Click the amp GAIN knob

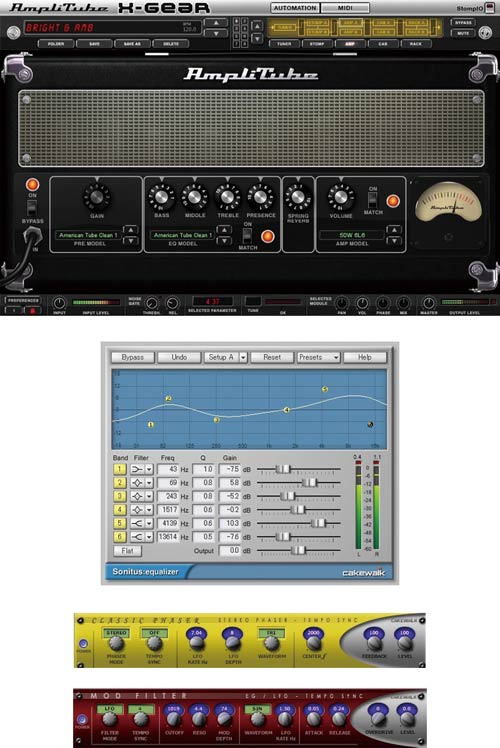[x=97, y=197]
